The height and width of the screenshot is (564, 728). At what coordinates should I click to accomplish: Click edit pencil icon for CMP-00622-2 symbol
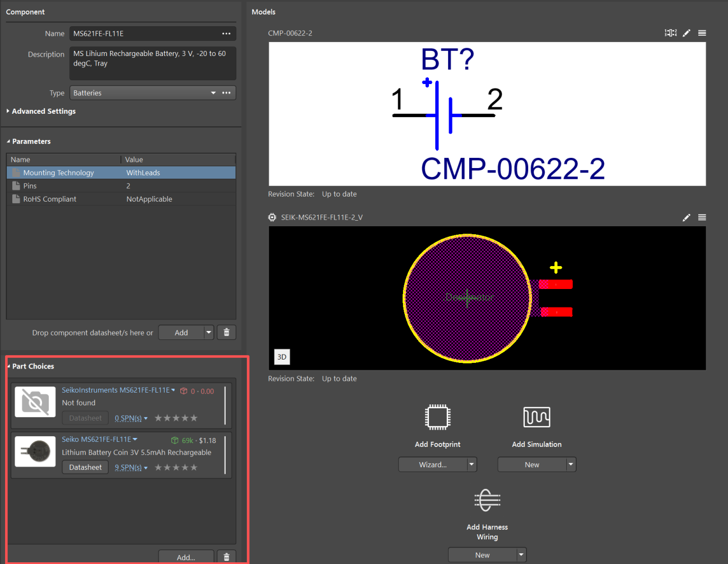click(x=687, y=33)
